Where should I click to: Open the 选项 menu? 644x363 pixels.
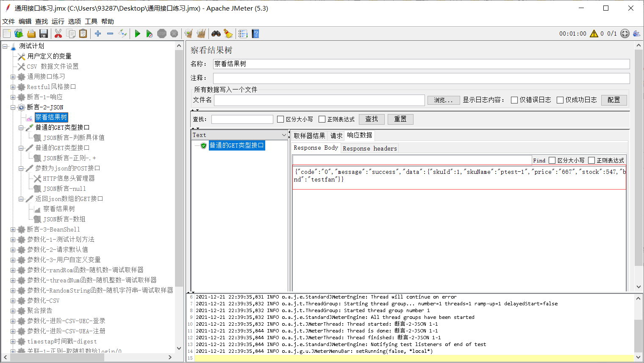(x=75, y=21)
